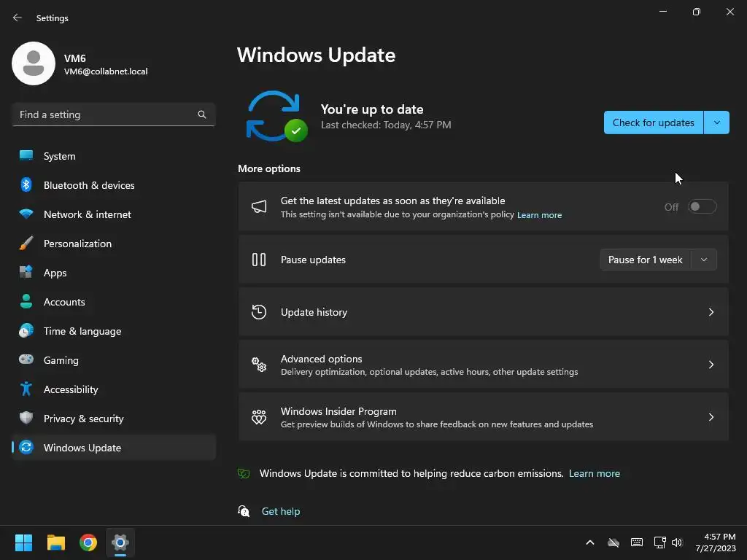Click the Privacy & security shield icon
This screenshot has height=560, width=747.
click(26, 418)
